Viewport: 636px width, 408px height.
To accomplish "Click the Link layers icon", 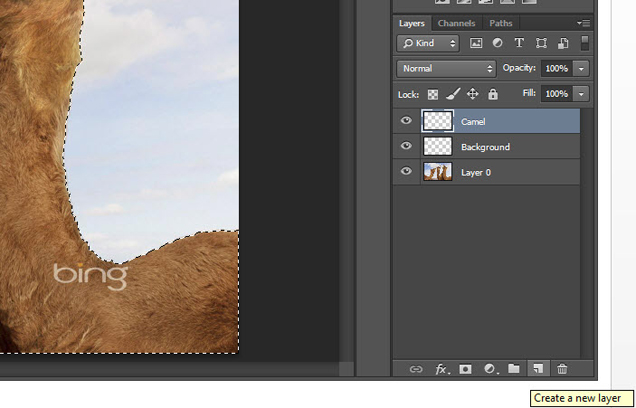I will pos(416,369).
